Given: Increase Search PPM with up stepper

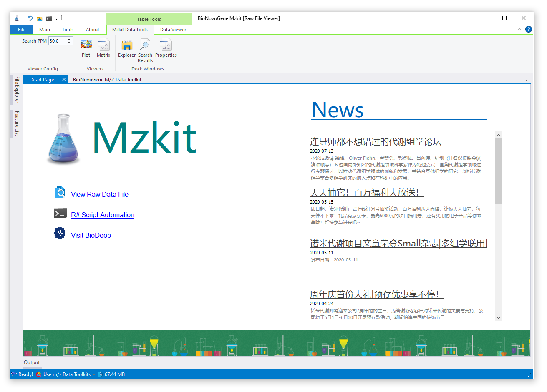Looking at the screenshot, I should point(69,39).
